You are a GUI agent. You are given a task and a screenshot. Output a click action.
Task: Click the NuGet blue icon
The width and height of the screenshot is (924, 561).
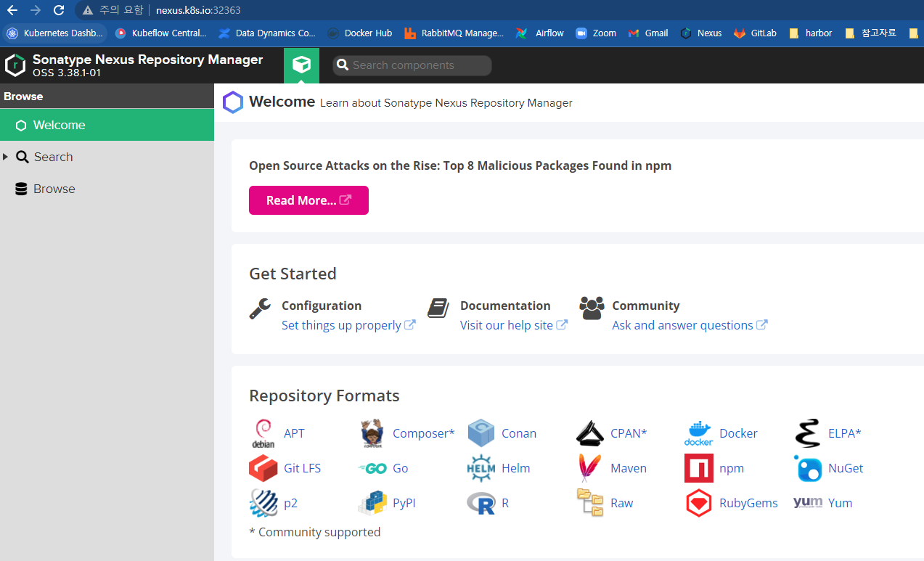click(808, 469)
